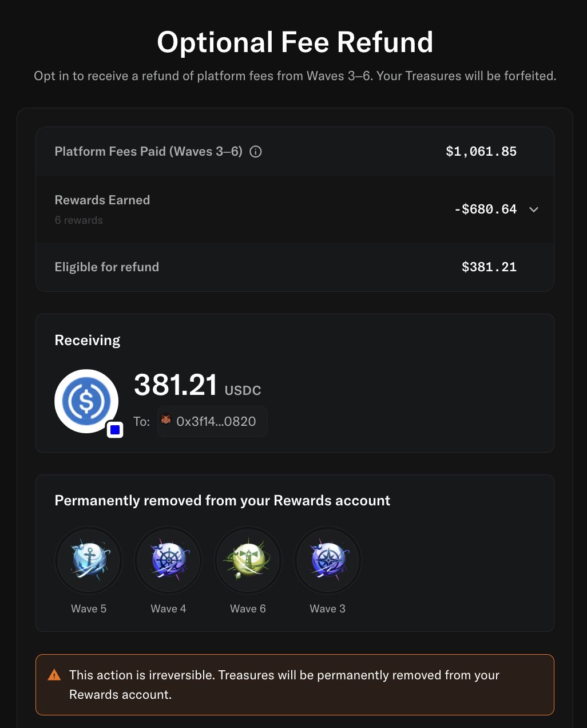This screenshot has width=587, height=728.
Task: Click the orange warning triangle icon
Action: coord(54,675)
